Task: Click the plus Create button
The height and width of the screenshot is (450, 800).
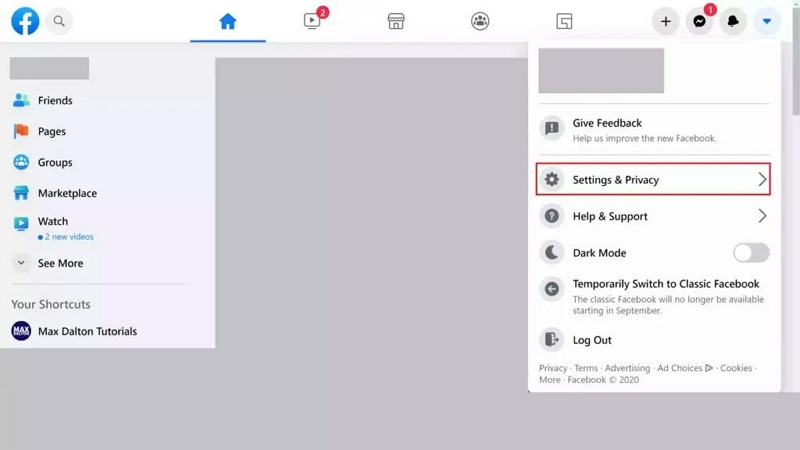Action: click(665, 21)
